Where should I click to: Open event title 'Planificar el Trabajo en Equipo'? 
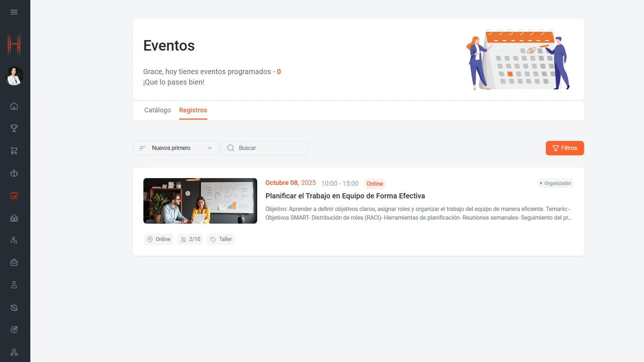click(x=345, y=196)
